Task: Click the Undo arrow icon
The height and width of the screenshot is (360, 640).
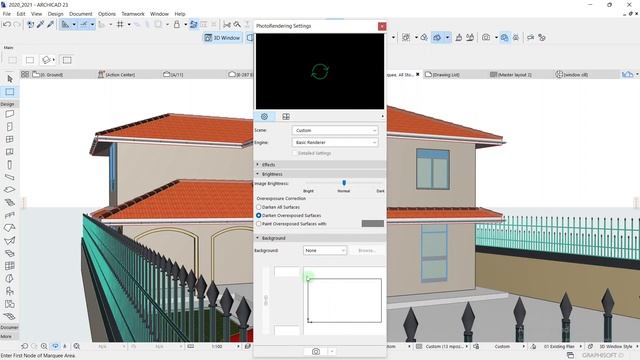Action: tap(7, 24)
